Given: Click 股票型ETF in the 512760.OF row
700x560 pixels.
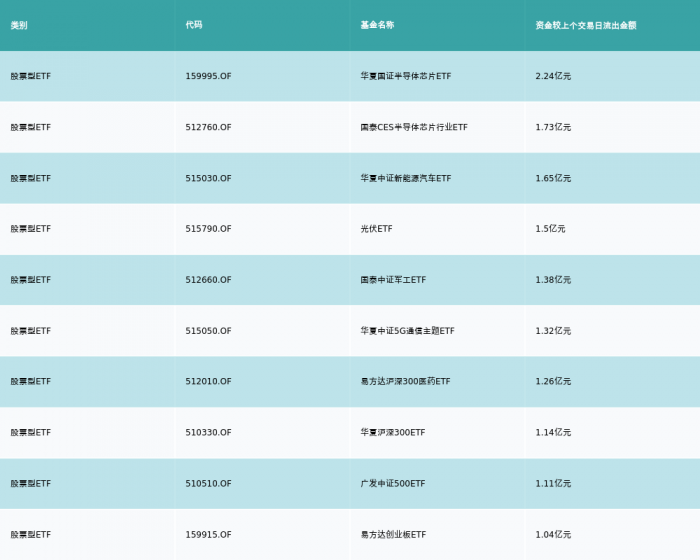Looking at the screenshot, I should click(31, 127).
